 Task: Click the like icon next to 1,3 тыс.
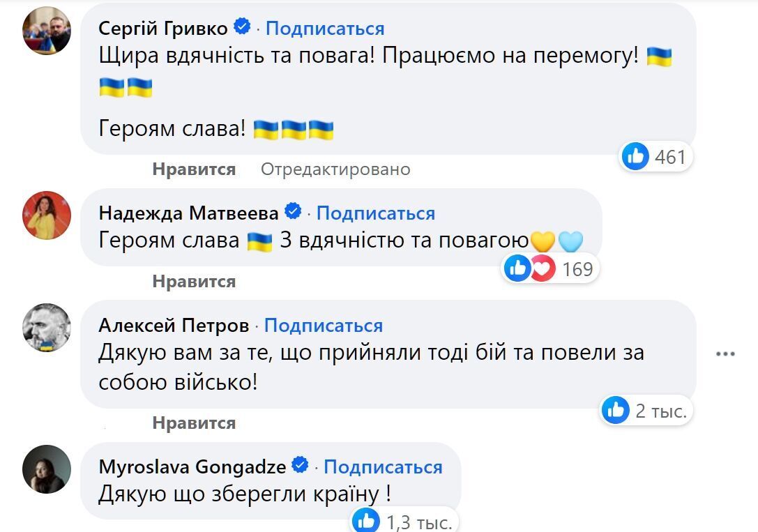(x=366, y=520)
